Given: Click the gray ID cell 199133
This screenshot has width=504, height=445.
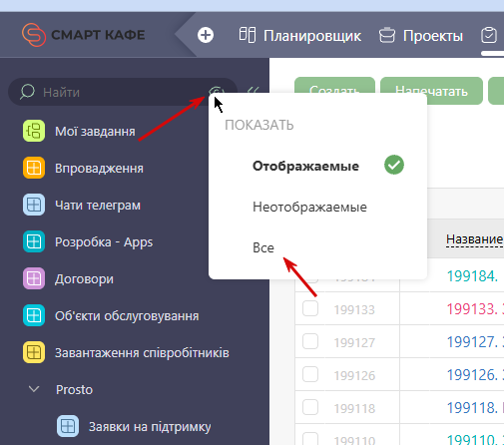Looking at the screenshot, I should click(354, 310).
